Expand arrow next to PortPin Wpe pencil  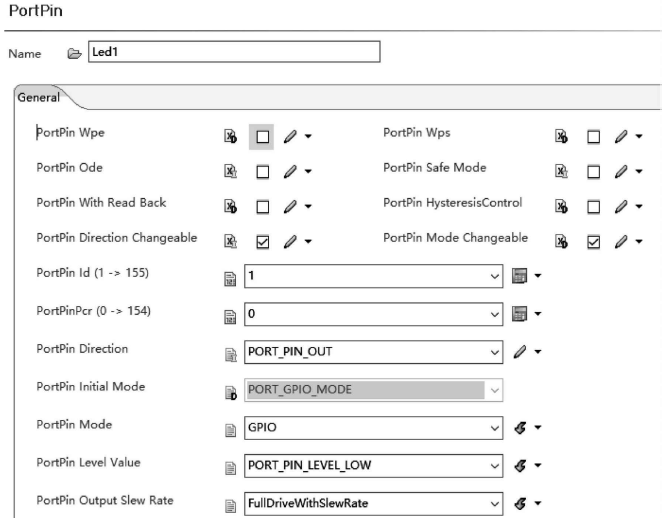tap(308, 137)
